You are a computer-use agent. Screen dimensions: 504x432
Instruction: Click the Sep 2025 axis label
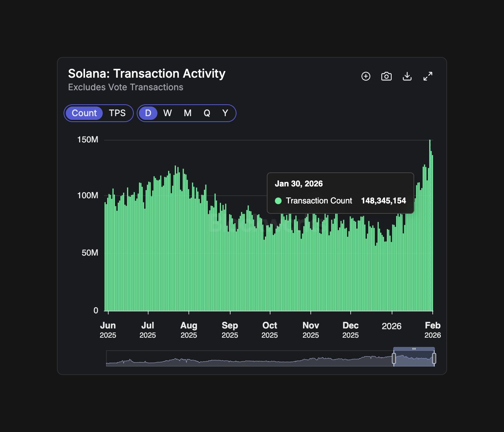tap(230, 330)
